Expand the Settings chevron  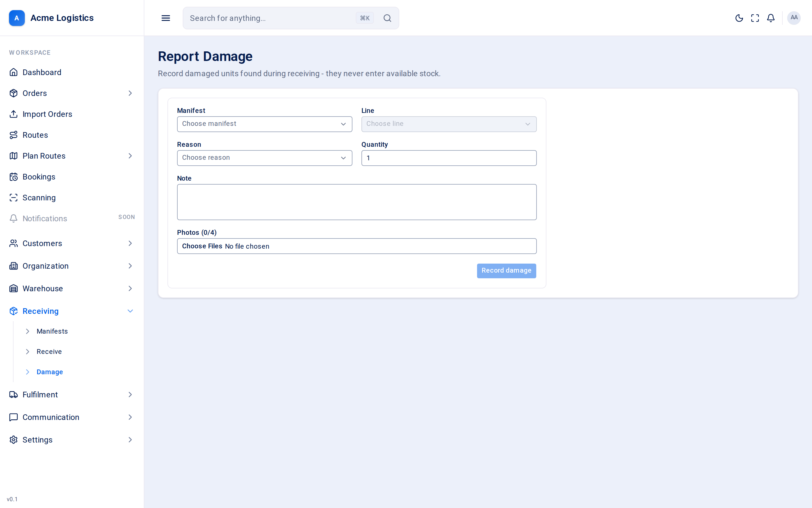130,440
